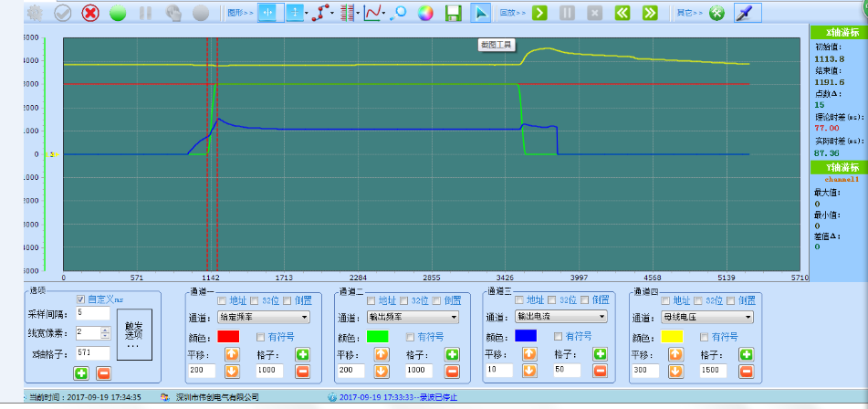Click 通道四 grid value field 1500

click(713, 371)
